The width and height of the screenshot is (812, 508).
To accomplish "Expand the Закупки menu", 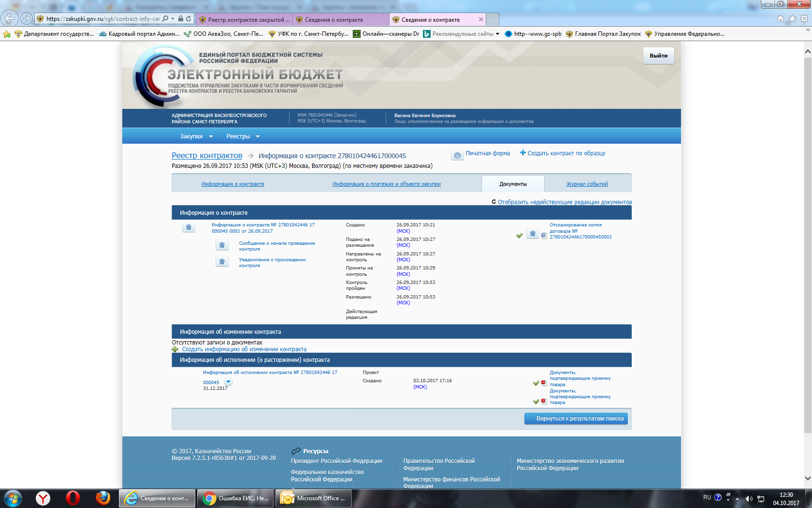I will point(196,136).
